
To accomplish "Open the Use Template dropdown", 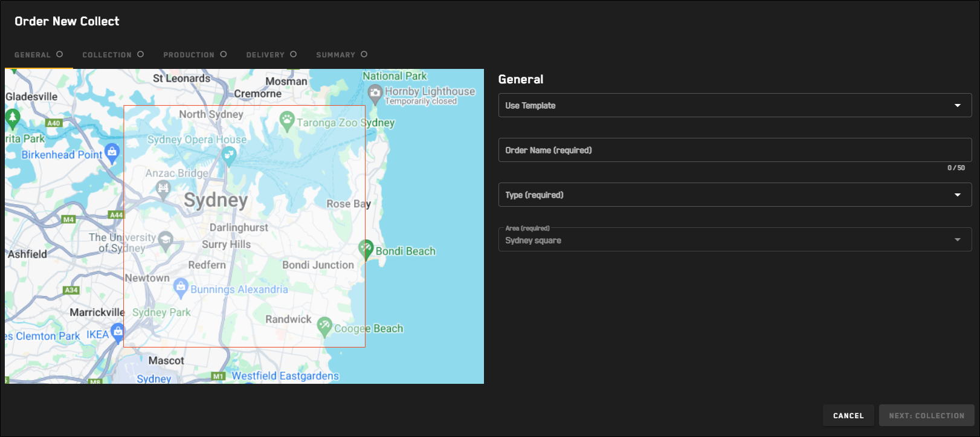I will pos(734,105).
